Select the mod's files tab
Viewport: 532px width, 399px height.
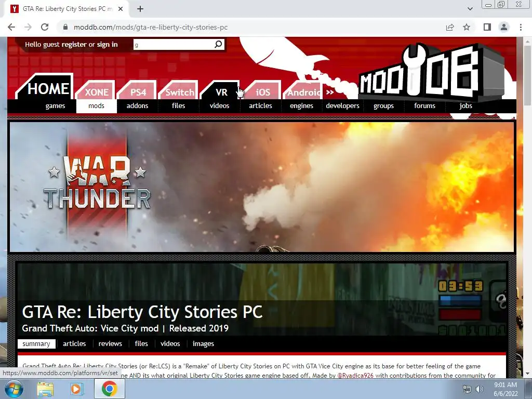click(141, 344)
